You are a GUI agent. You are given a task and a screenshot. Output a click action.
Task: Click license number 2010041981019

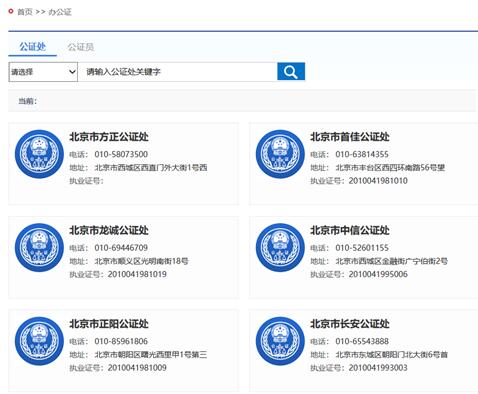(x=137, y=274)
